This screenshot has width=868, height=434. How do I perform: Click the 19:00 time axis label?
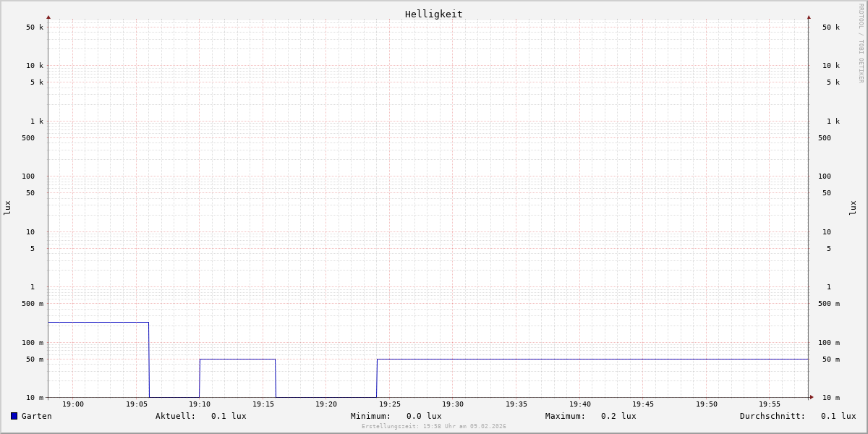(73, 404)
